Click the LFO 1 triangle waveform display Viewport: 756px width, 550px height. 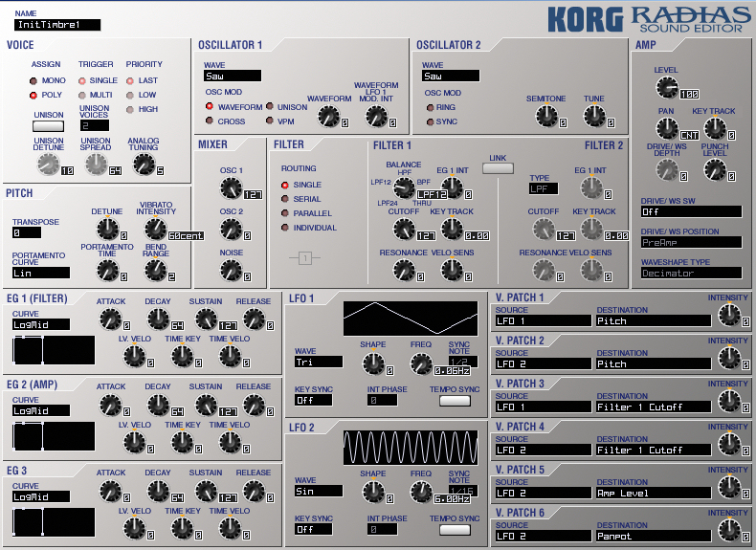411,319
